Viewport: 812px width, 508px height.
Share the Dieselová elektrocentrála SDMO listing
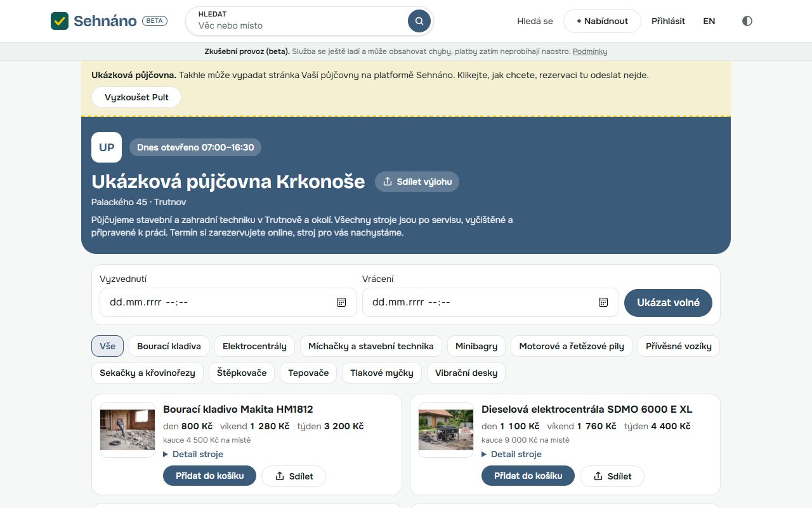pyautogui.click(x=612, y=476)
